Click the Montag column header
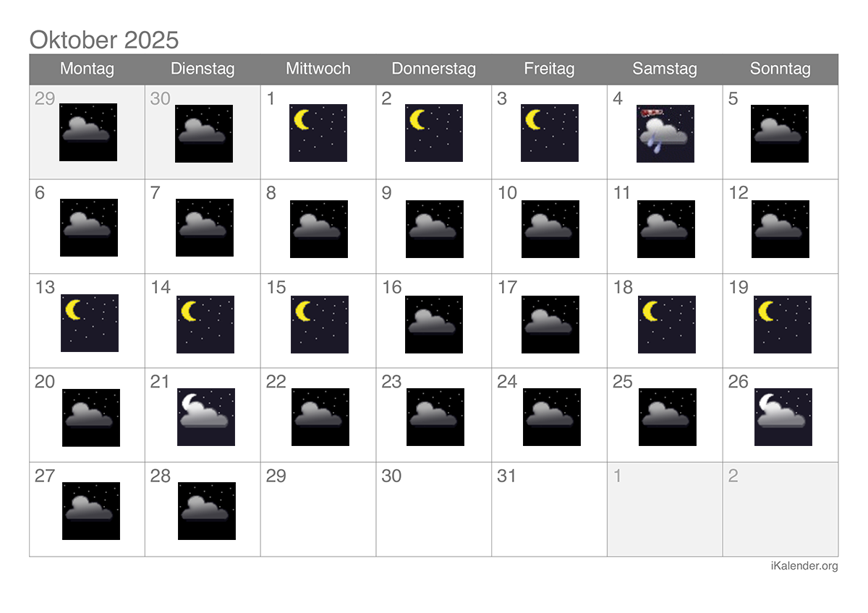This screenshot has width=868, height=613. click(87, 69)
